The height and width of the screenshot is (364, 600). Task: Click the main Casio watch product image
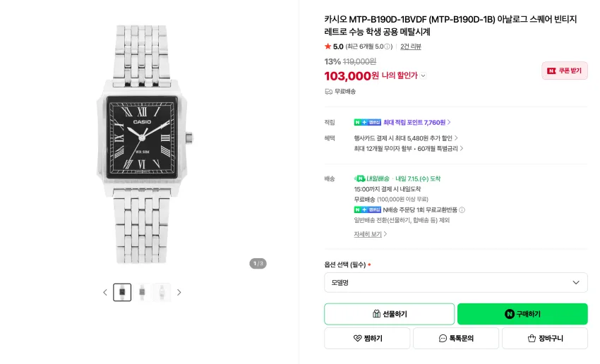[x=144, y=145]
